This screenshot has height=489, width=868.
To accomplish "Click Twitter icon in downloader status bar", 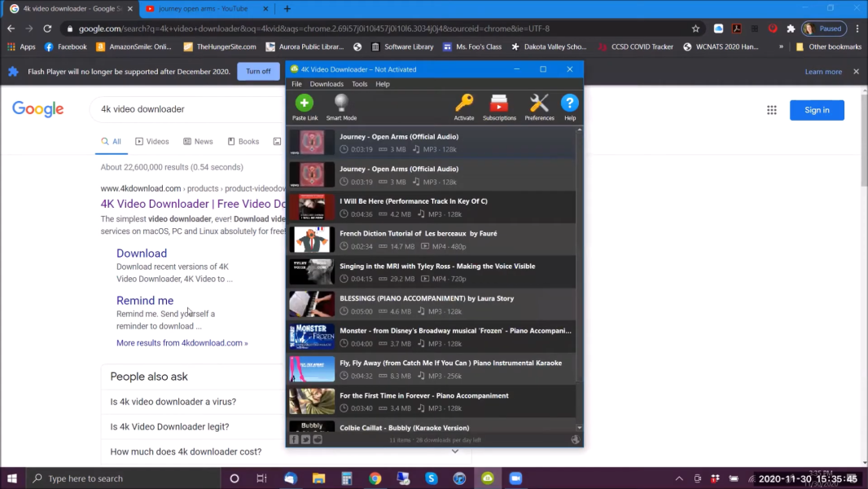I will pyautogui.click(x=305, y=440).
